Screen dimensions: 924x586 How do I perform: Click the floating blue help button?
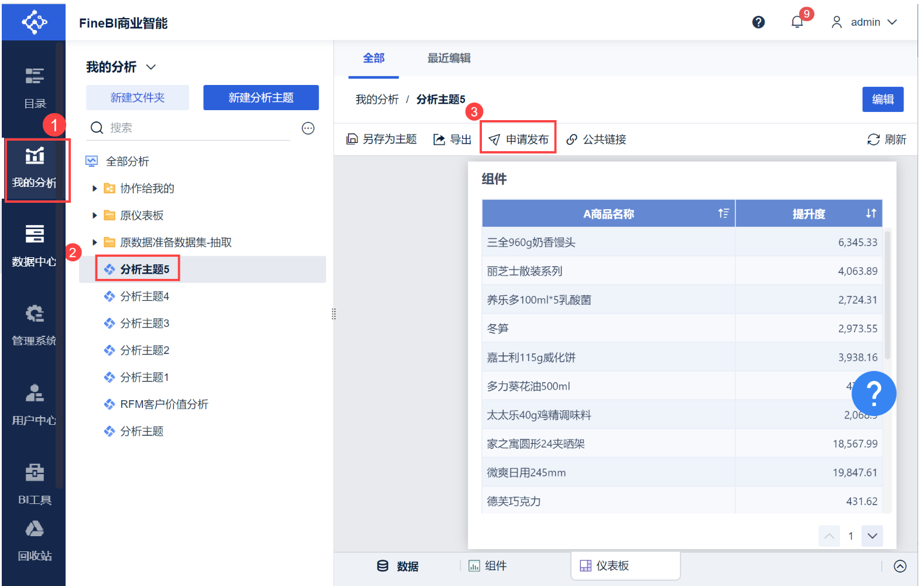click(874, 393)
